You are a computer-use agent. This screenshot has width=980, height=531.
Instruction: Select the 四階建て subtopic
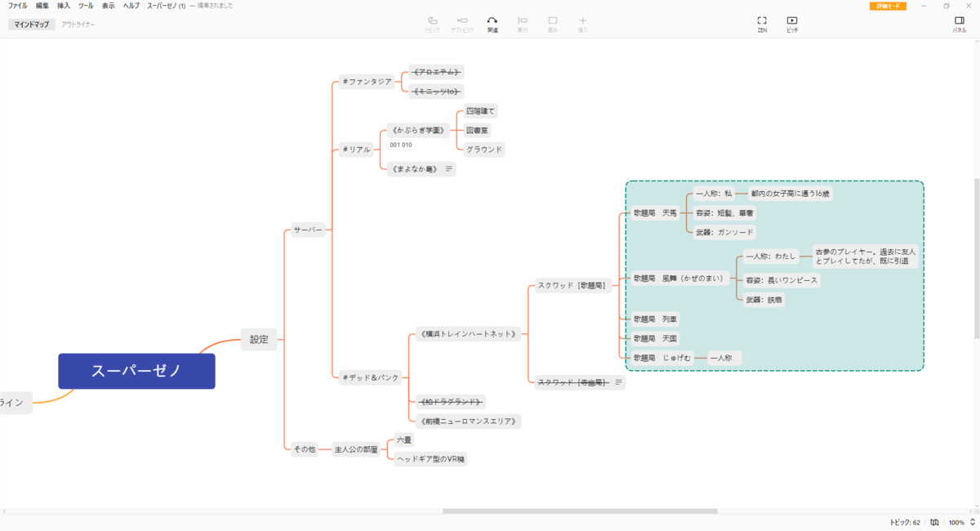point(481,110)
